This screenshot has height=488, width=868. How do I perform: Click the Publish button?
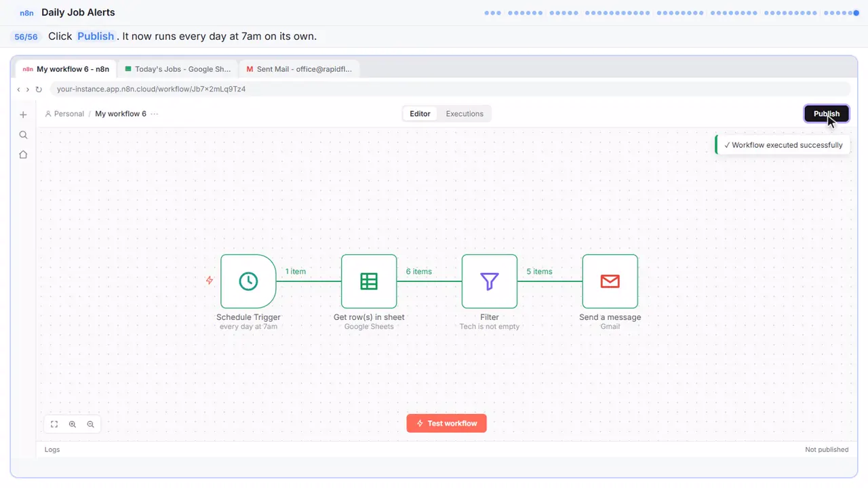coord(827,114)
